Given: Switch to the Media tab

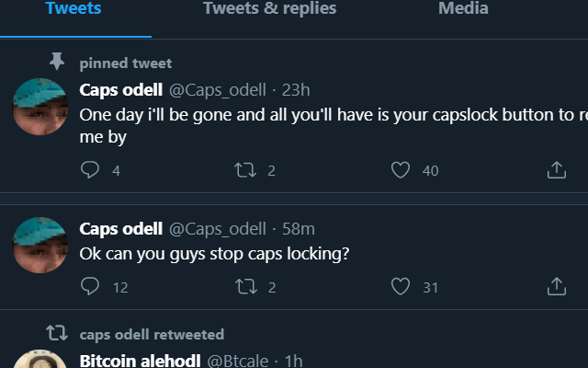Looking at the screenshot, I should [x=463, y=9].
